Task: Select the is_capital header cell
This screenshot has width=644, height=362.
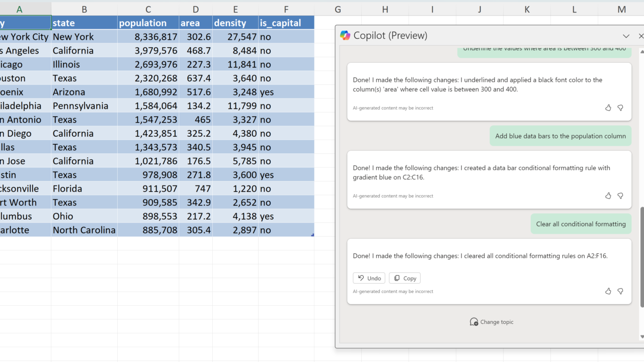Action: click(286, 23)
